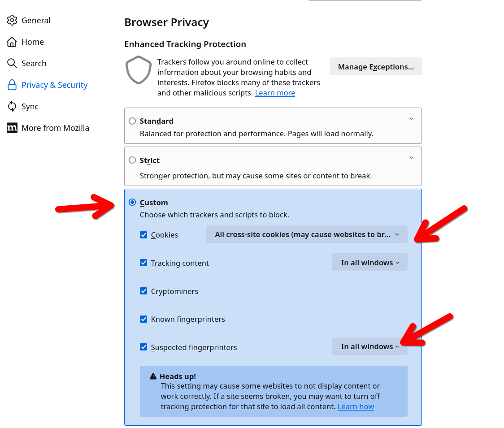Click the tracking protection shield icon
Image resolution: width=504 pixels, height=428 pixels.
138,70
